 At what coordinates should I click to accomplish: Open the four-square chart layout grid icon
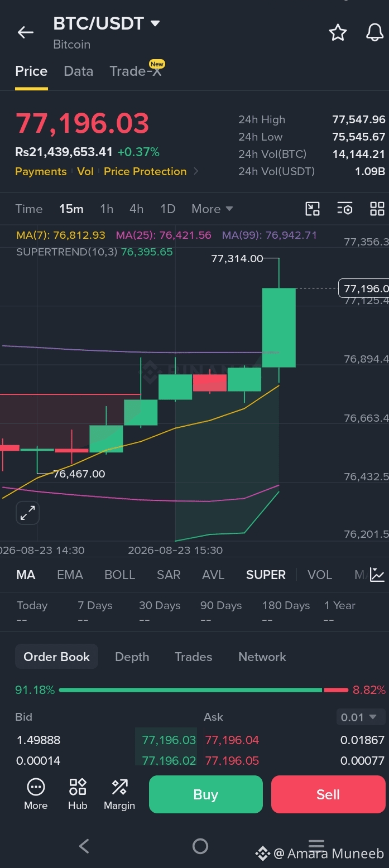377,209
